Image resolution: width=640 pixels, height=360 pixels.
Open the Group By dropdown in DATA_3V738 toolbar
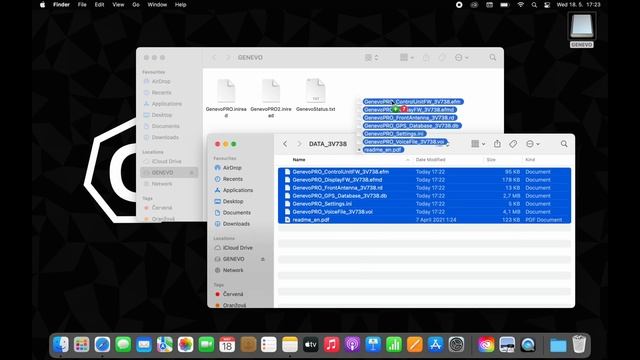point(478,144)
